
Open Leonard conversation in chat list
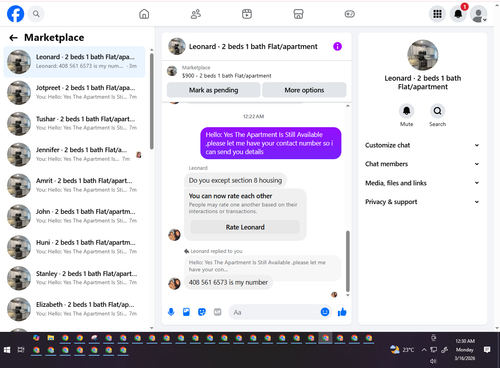click(75, 62)
